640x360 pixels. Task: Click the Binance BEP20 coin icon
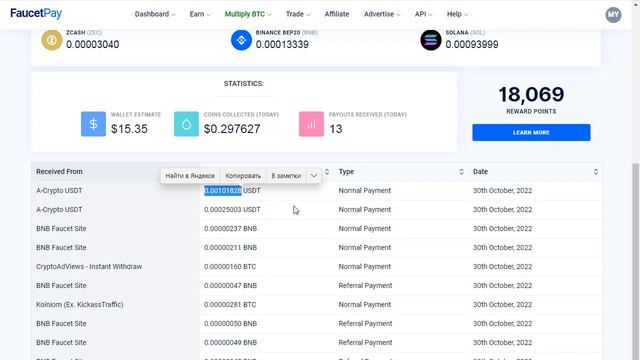point(241,40)
